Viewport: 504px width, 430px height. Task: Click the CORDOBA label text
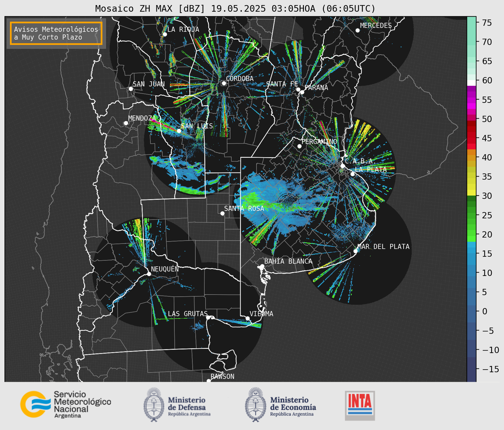click(x=240, y=79)
